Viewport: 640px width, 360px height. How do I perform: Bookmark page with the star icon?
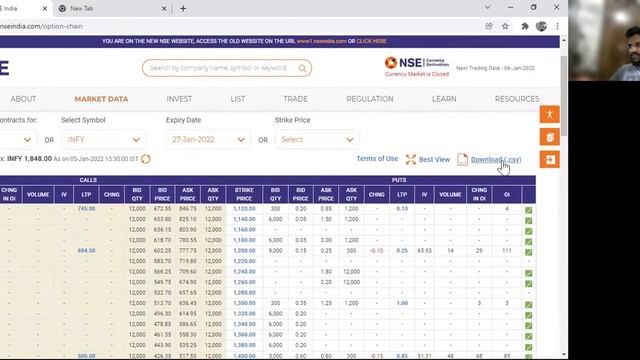[x=505, y=26]
